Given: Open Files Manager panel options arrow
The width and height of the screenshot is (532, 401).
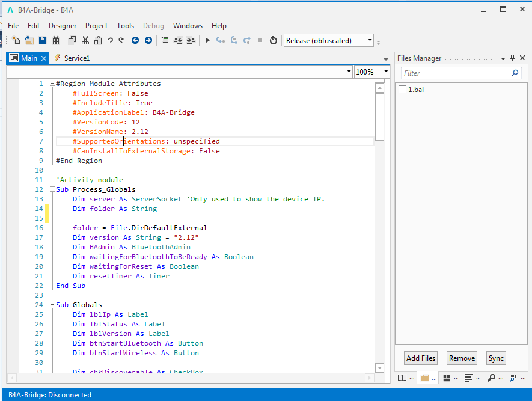Looking at the screenshot, I should click(x=503, y=59).
